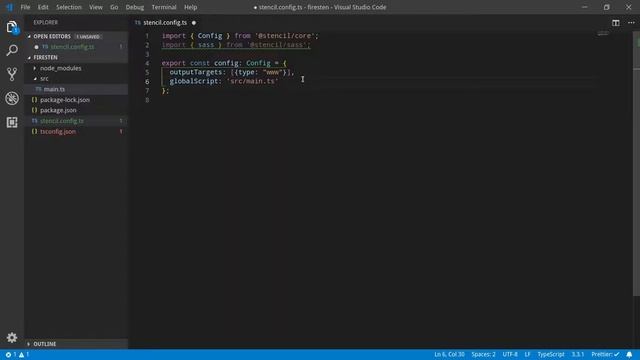Image resolution: width=640 pixels, height=360 pixels.
Task: Open the Help menu
Action: [190, 7]
